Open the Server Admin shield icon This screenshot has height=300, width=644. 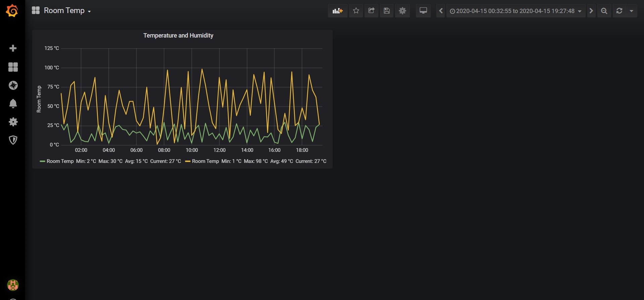point(13,140)
